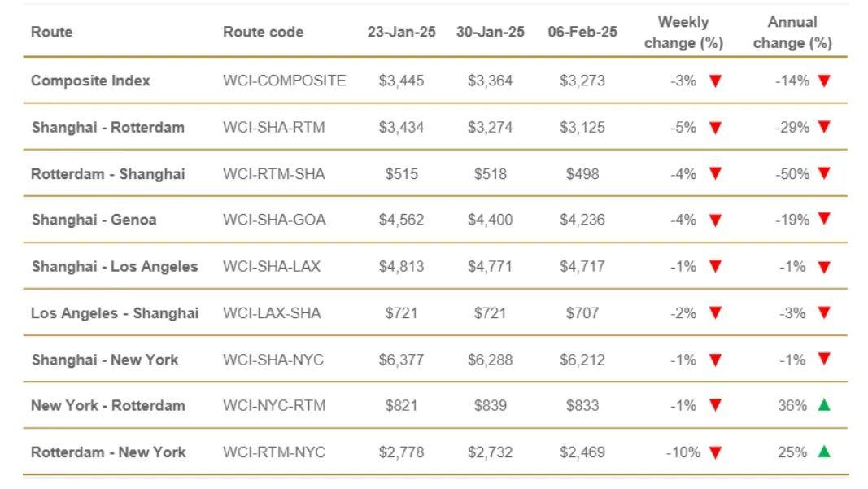Click the 06-Feb-25 column header
The height and width of the screenshot is (489, 868).
(582, 32)
